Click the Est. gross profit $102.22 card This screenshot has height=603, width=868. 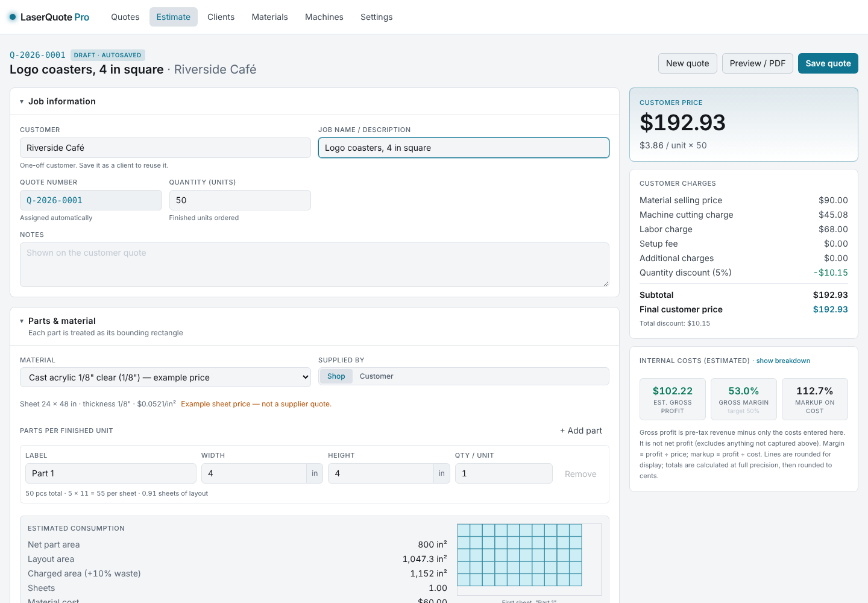(673, 399)
